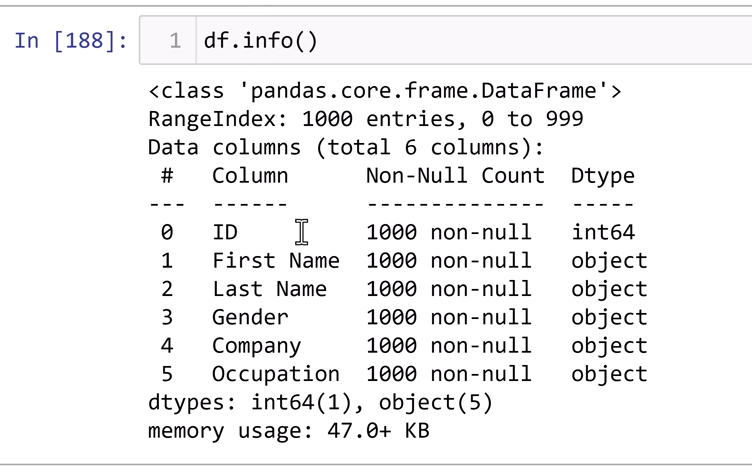Select the 'Gender' column entry
This screenshot has height=473, width=752.
[250, 317]
